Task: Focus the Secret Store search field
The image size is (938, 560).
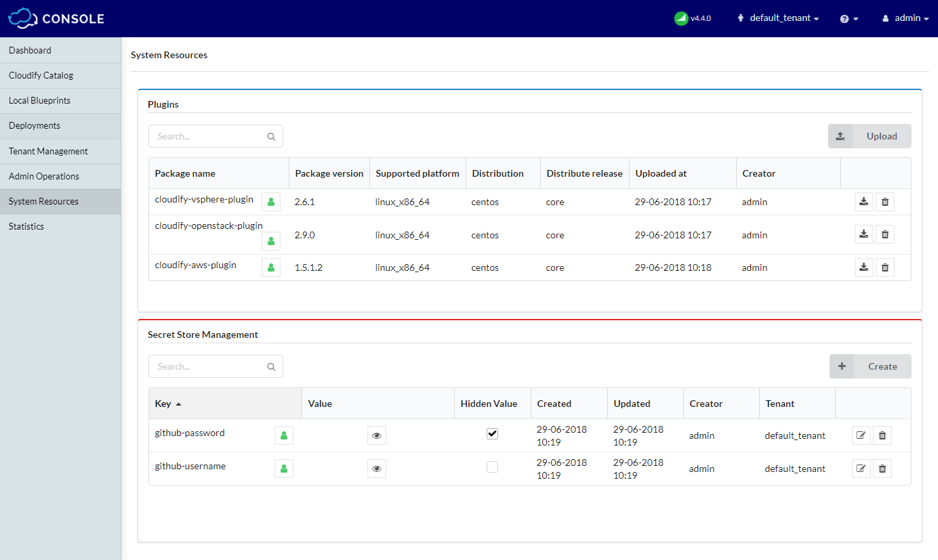Action: pos(216,366)
